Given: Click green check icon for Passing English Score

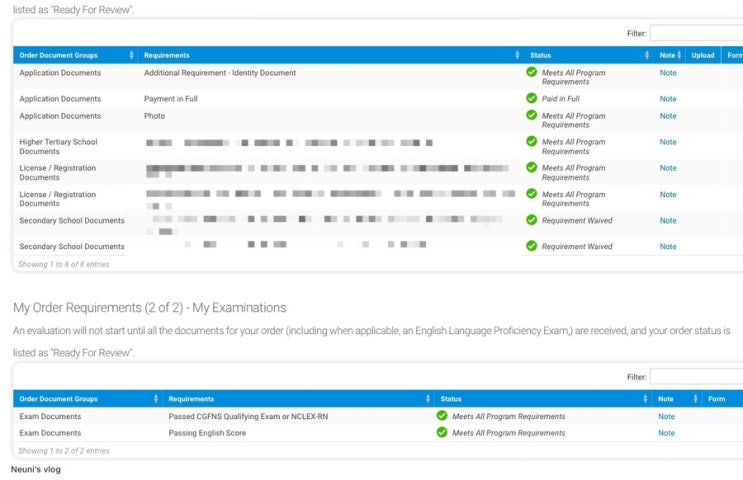Looking at the screenshot, I should [x=442, y=432].
